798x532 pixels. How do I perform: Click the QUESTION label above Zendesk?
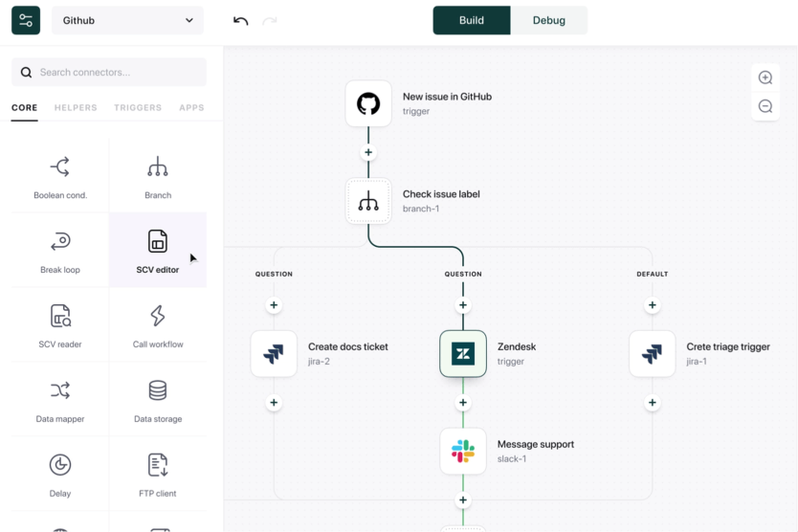[x=463, y=274]
